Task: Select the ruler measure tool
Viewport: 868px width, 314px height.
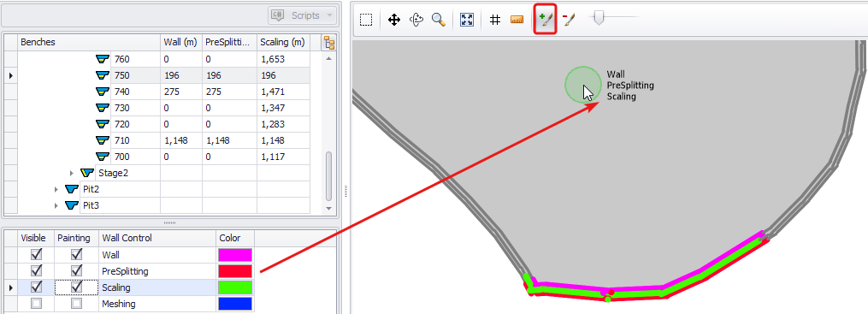Action: [x=517, y=20]
